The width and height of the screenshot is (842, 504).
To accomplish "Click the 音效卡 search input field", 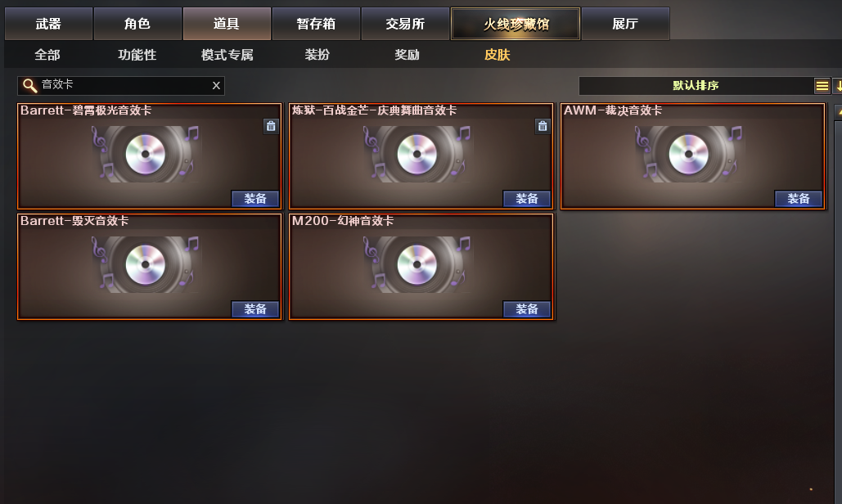I will (x=121, y=85).
